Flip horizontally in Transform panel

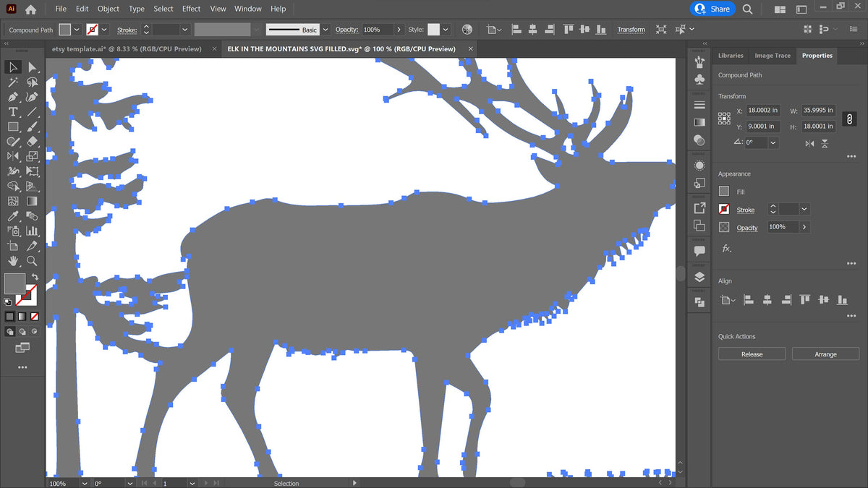click(x=810, y=144)
